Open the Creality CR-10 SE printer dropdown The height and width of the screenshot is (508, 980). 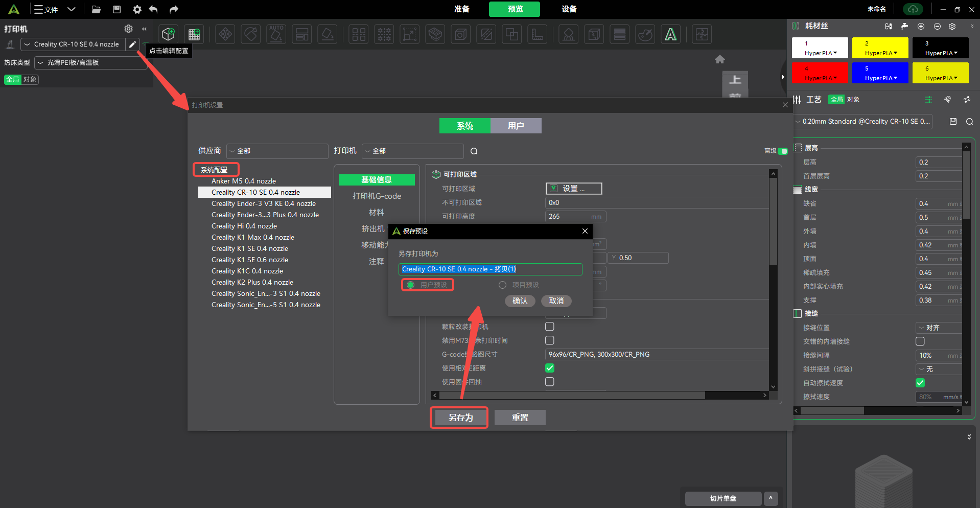pos(73,44)
